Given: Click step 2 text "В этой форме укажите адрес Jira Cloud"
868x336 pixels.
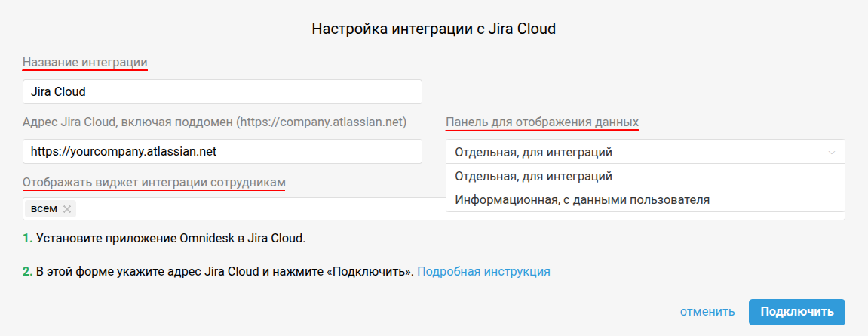Looking at the screenshot, I should (x=148, y=272).
